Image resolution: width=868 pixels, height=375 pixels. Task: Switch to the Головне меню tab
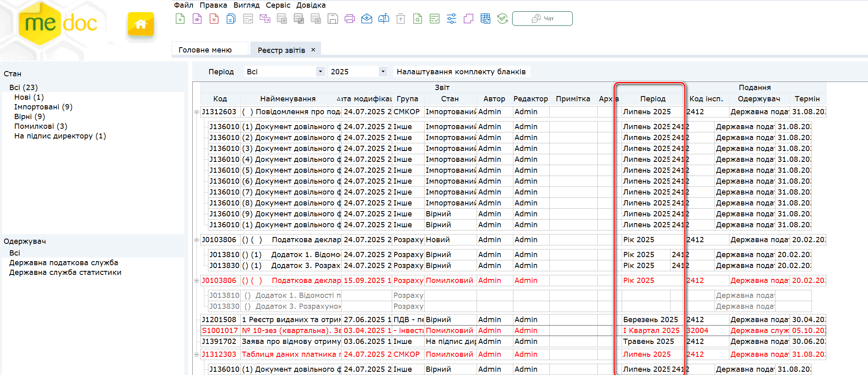click(205, 50)
